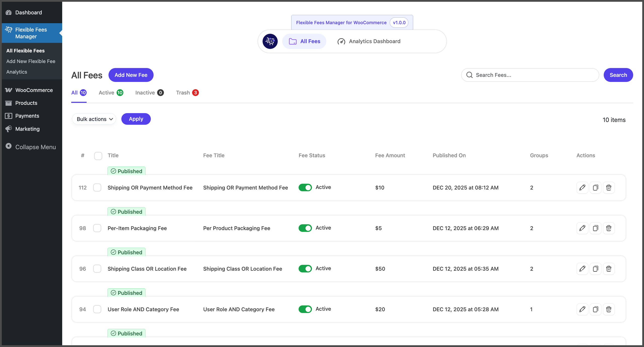Click the plugin cart logo in top navigation

[x=270, y=41]
